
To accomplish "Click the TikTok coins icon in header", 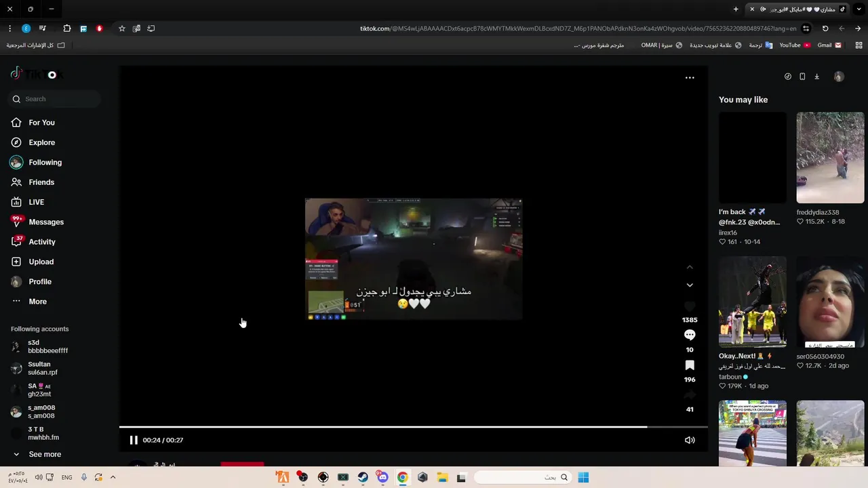I will pyautogui.click(x=787, y=77).
